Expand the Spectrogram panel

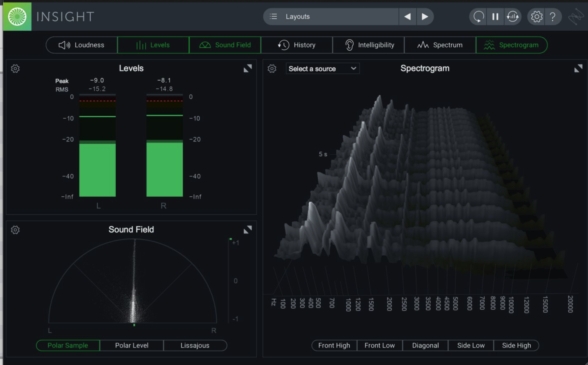coord(578,69)
